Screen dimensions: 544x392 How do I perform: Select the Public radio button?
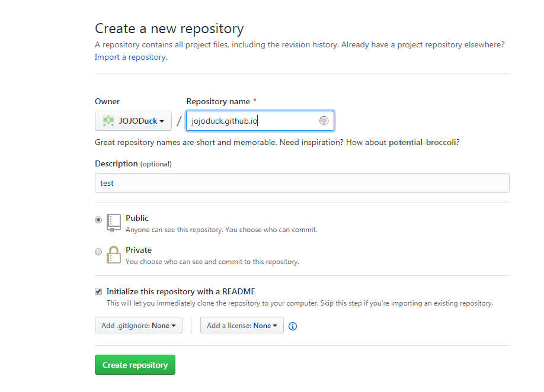[x=98, y=220]
